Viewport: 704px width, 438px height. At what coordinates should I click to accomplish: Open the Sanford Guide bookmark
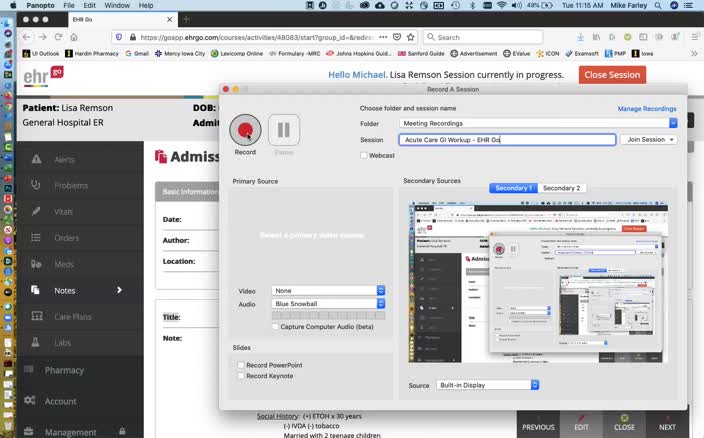coord(421,53)
